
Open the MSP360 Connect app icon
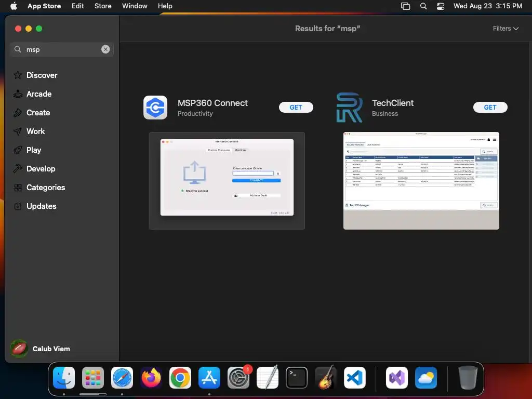[x=155, y=107]
